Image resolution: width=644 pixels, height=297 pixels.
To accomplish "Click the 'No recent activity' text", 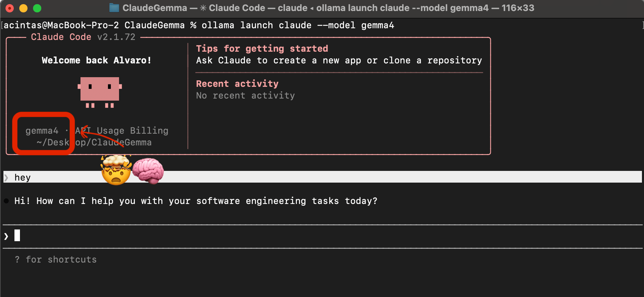I will click(246, 95).
